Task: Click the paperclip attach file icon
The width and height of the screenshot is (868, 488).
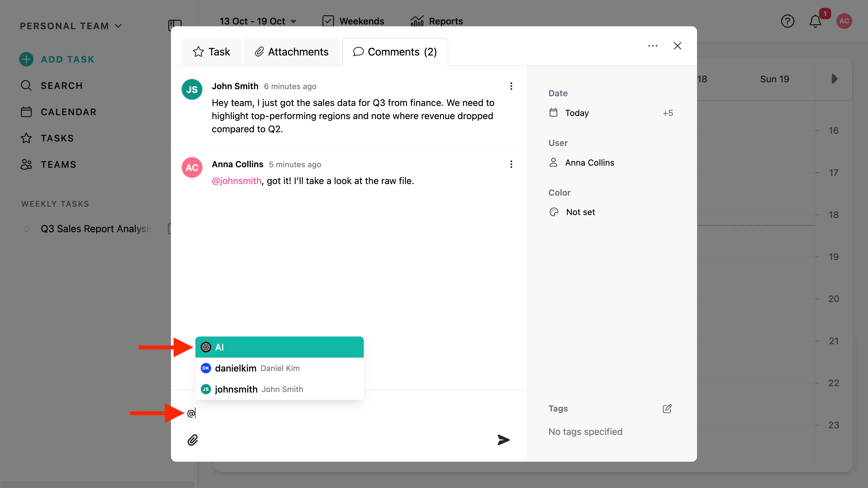Action: [193, 440]
